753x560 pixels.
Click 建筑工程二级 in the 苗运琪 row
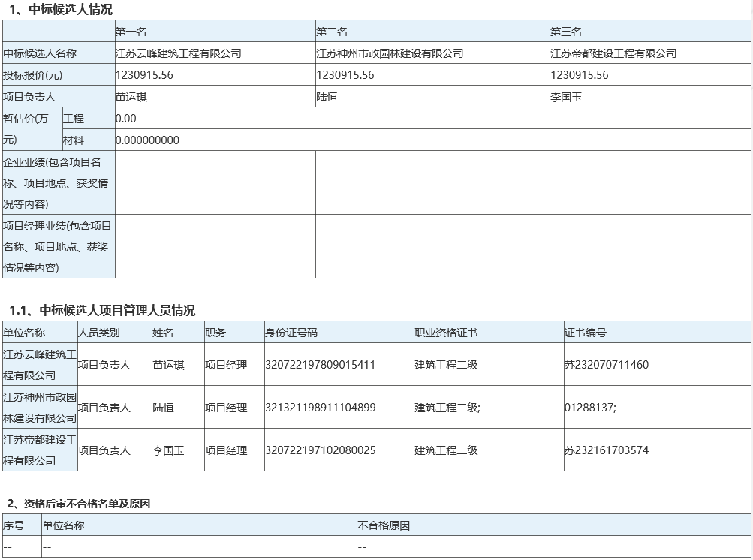tap(446, 365)
